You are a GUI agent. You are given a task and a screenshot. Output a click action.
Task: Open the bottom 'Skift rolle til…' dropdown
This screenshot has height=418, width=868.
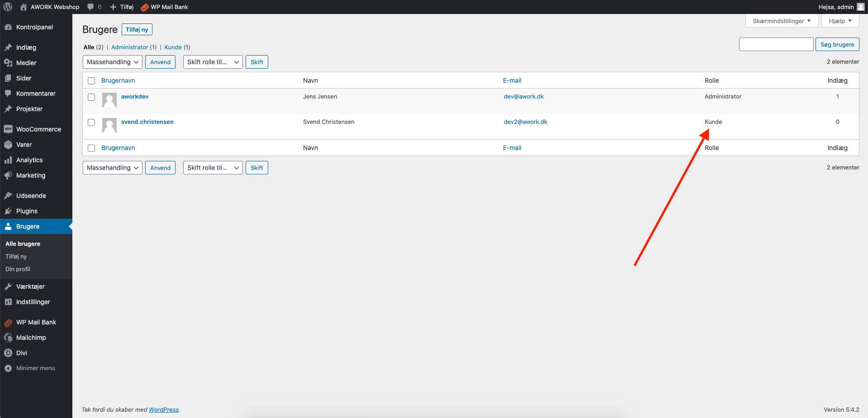pos(213,168)
